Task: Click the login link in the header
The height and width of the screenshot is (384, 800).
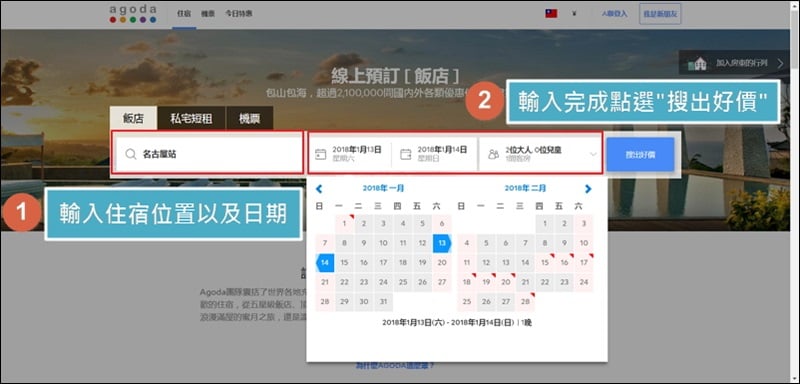Action: 614,14
